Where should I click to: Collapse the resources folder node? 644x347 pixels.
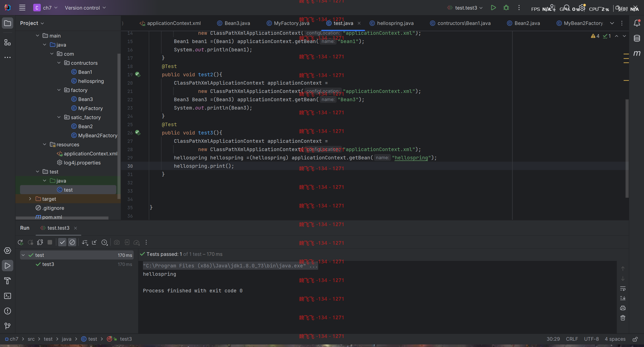coord(45,144)
